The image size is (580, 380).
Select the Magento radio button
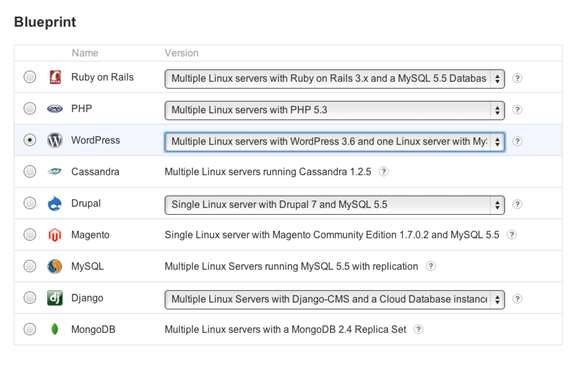click(30, 235)
